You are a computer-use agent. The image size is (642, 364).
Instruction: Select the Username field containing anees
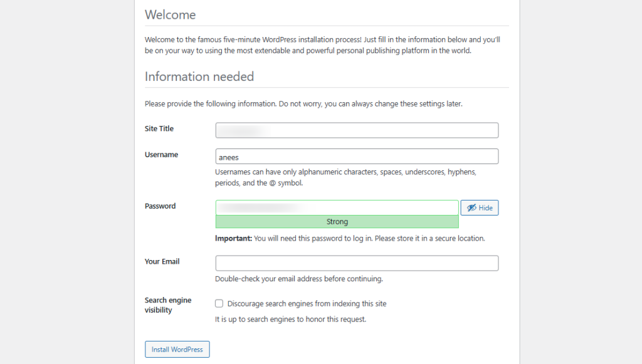357,156
